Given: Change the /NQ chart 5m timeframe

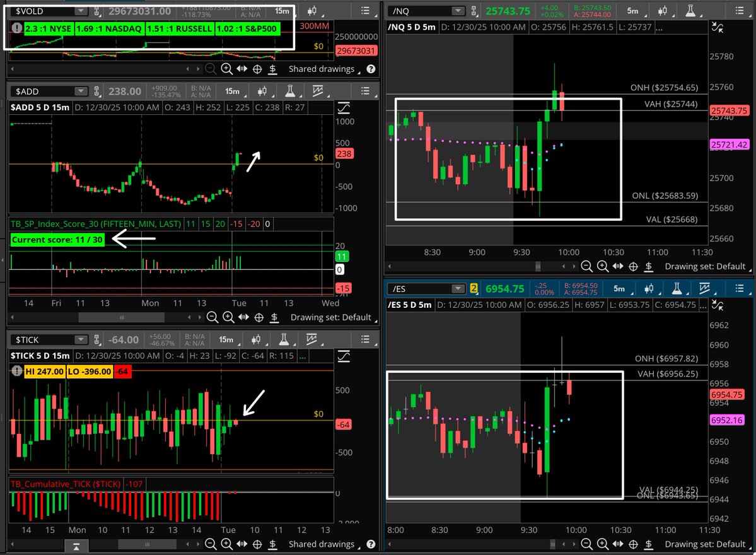Looking at the screenshot, I should (634, 11).
